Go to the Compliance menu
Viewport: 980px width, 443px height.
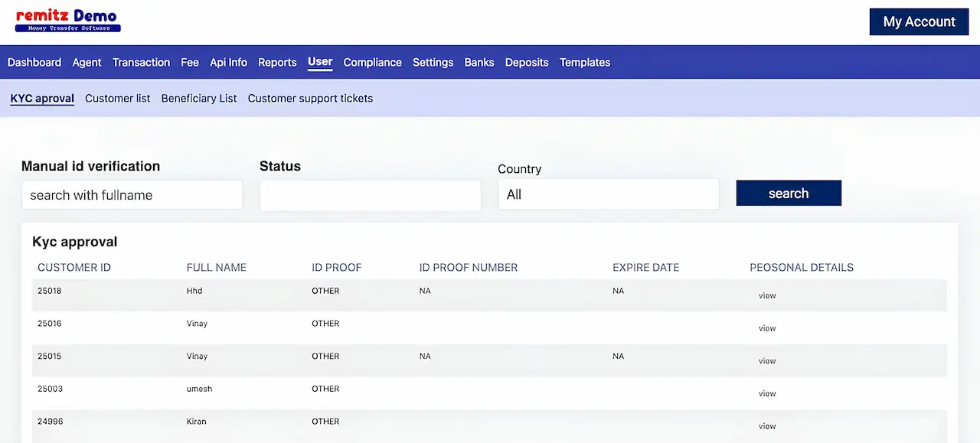[x=372, y=63]
